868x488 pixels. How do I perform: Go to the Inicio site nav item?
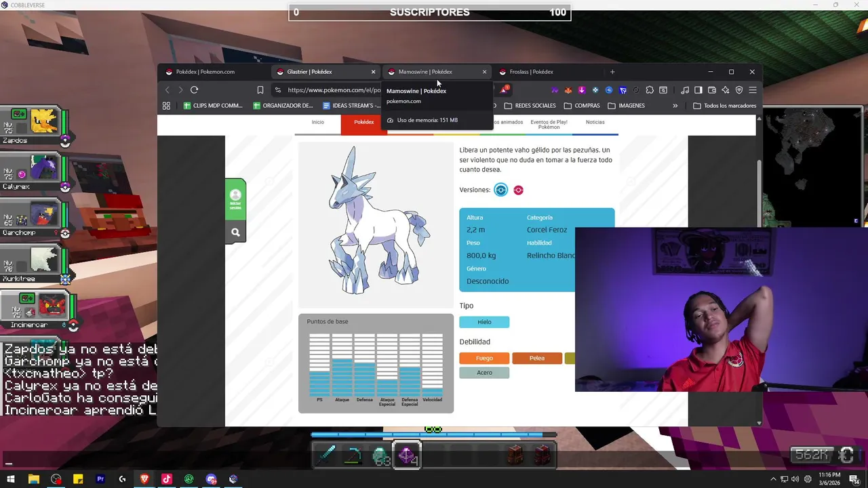tap(317, 122)
